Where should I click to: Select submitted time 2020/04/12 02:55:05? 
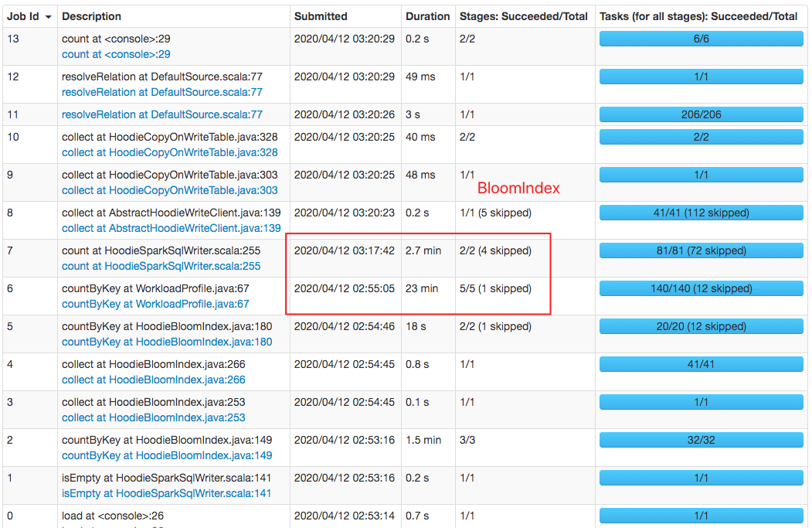[345, 288]
